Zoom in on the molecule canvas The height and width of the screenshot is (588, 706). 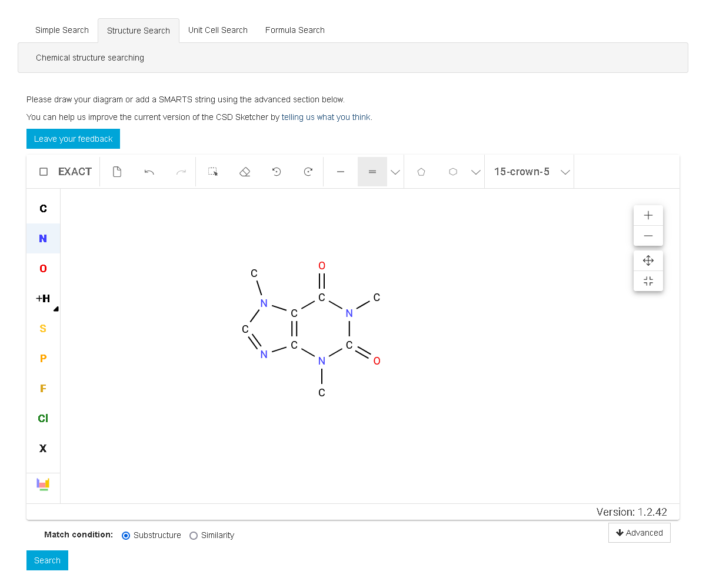pos(648,215)
